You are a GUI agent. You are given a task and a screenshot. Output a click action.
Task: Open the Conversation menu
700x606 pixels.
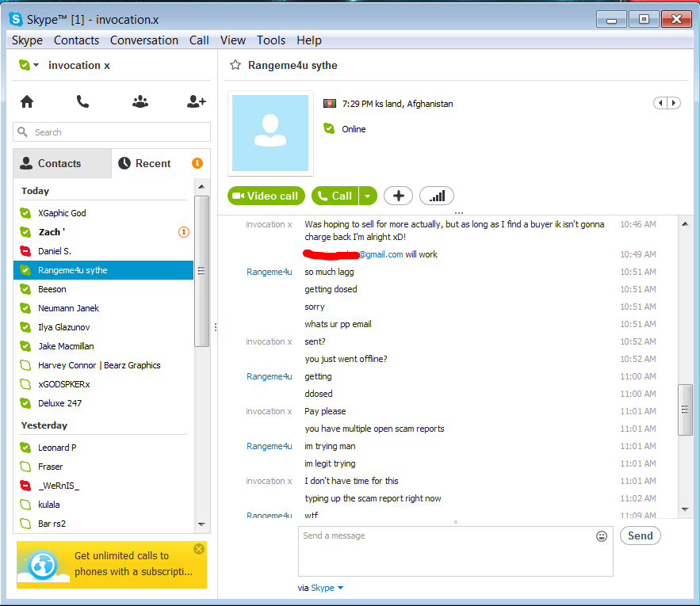pyautogui.click(x=143, y=40)
